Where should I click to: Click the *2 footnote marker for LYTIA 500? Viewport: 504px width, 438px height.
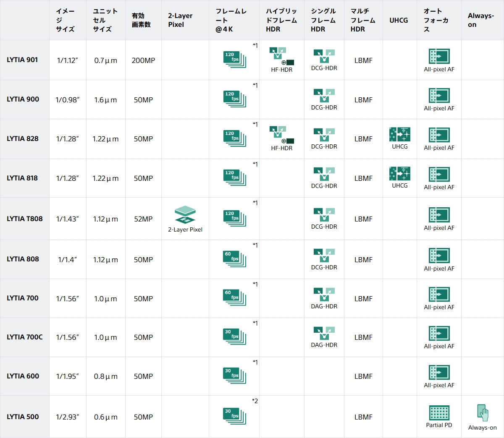coord(255,401)
